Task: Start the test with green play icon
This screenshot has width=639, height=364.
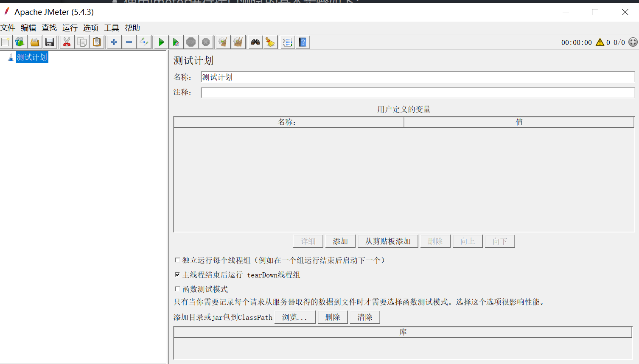Action: (161, 42)
